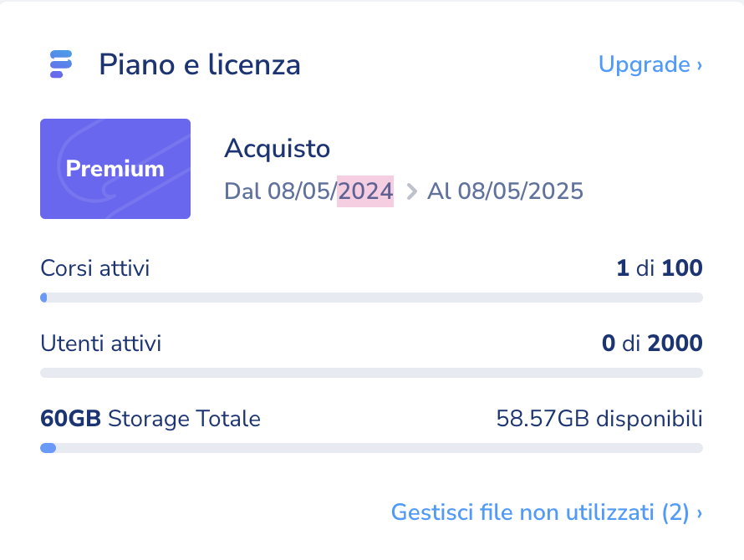Click the Corsi attivi progress bar
744x560 pixels.
(371, 298)
